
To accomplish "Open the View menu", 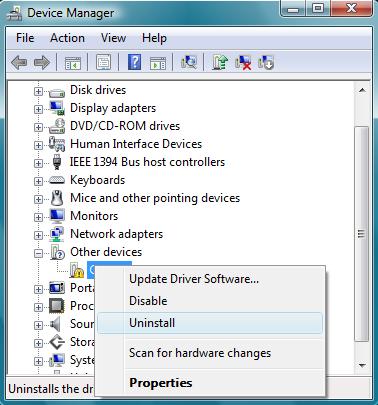I will point(113,38).
